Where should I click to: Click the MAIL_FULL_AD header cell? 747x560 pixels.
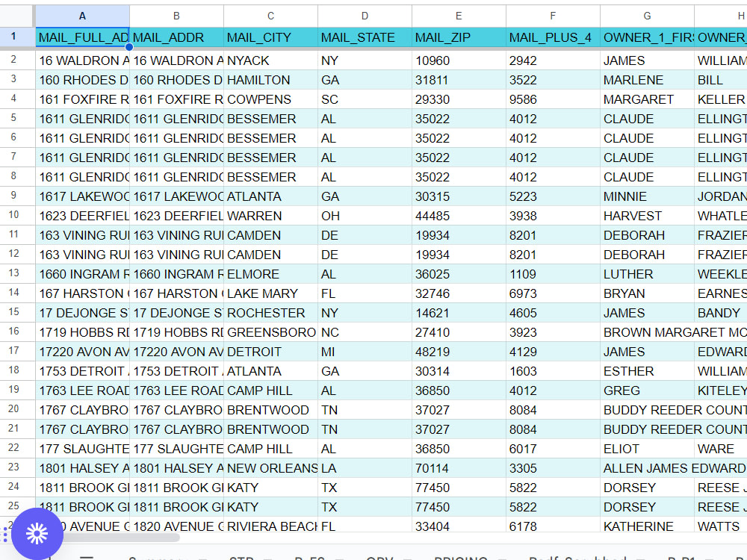pyautogui.click(x=82, y=37)
